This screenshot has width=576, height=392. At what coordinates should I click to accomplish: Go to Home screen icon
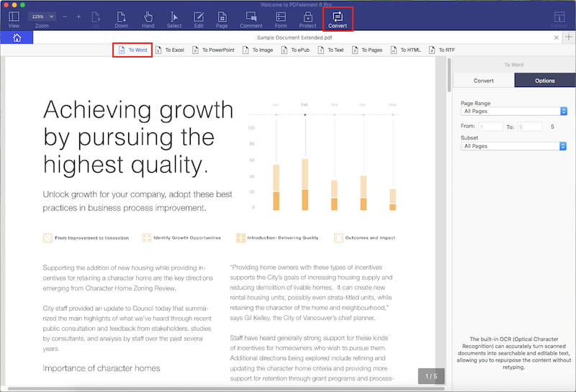tap(17, 37)
